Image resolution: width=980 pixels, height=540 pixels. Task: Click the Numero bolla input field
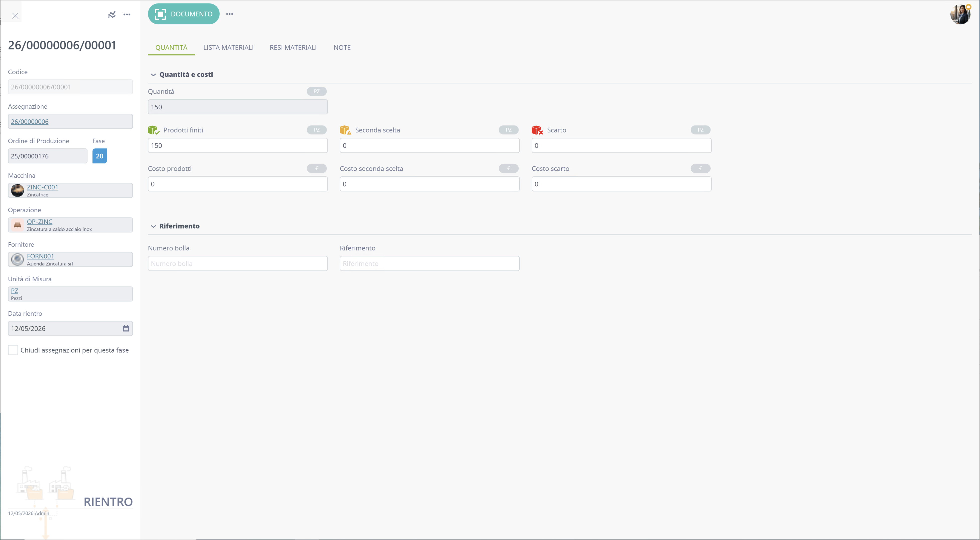[x=237, y=263]
